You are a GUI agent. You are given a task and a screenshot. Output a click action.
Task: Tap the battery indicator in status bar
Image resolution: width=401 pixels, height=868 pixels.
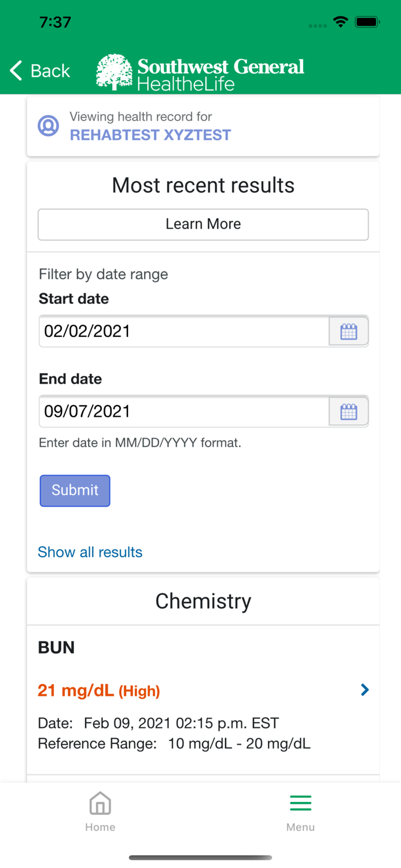pyautogui.click(x=367, y=23)
